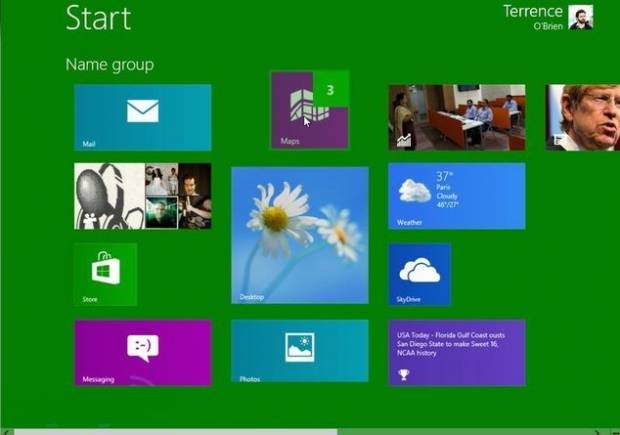Viewport: 620px width, 435px height.
Task: Launch the Store tile
Action: pos(106,274)
